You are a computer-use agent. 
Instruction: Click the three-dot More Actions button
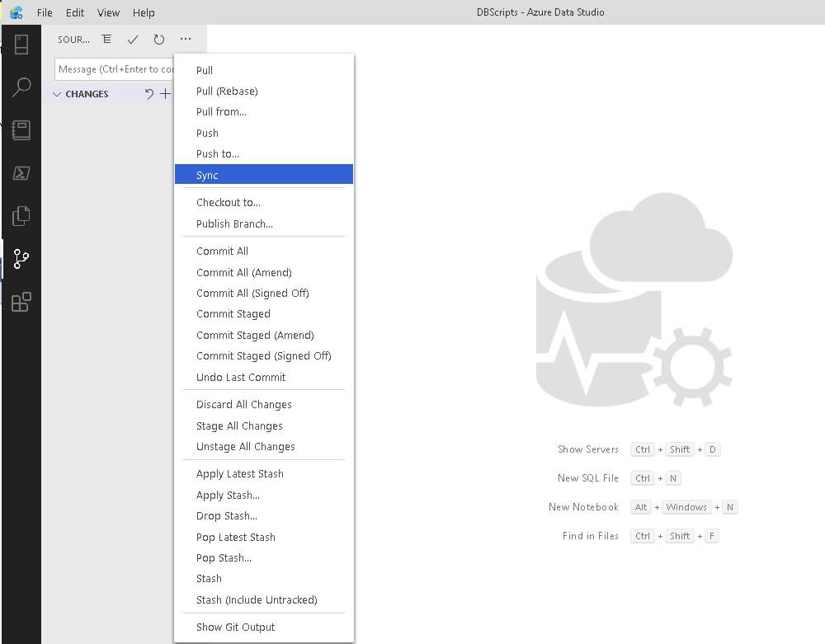coord(186,40)
